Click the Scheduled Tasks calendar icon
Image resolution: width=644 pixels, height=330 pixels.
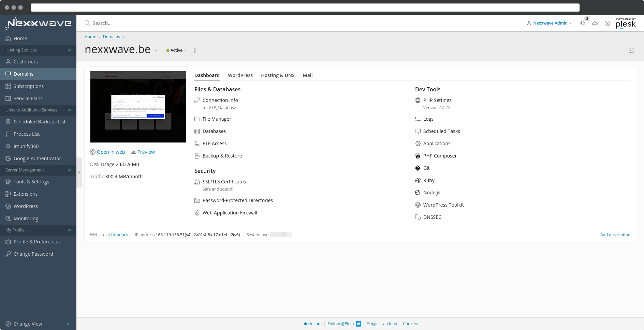(418, 131)
